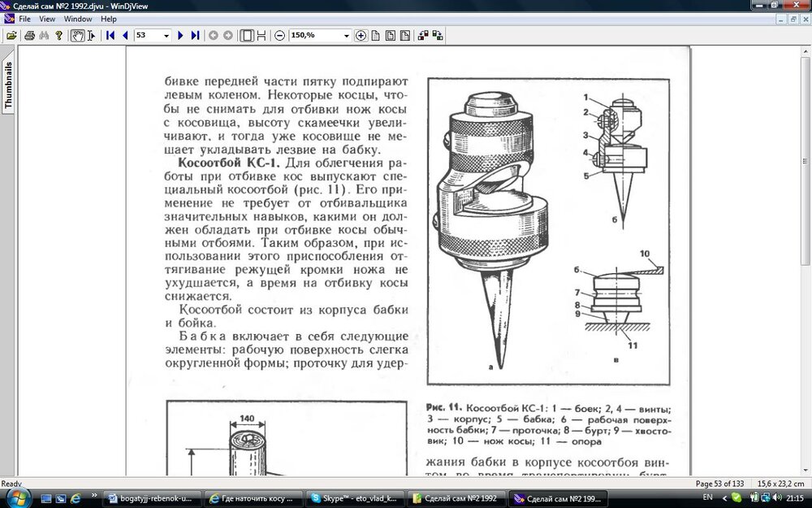
Task: Select the second page zoom icon
Action: [x=391, y=35]
